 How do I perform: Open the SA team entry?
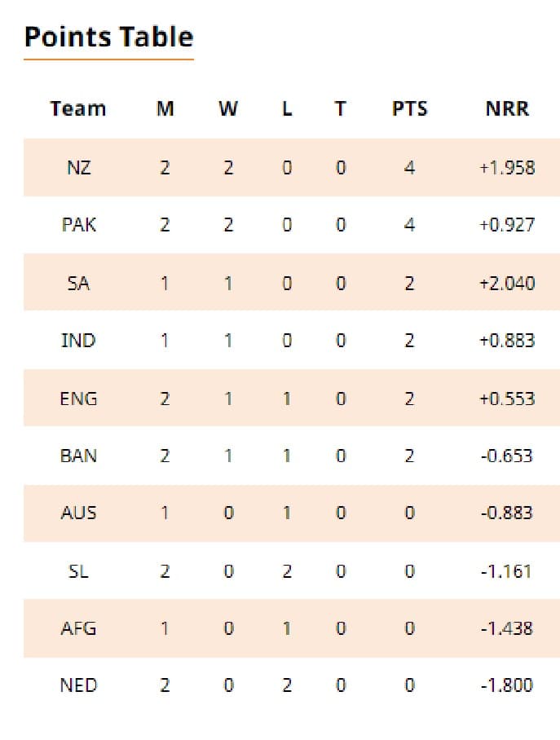point(78,283)
